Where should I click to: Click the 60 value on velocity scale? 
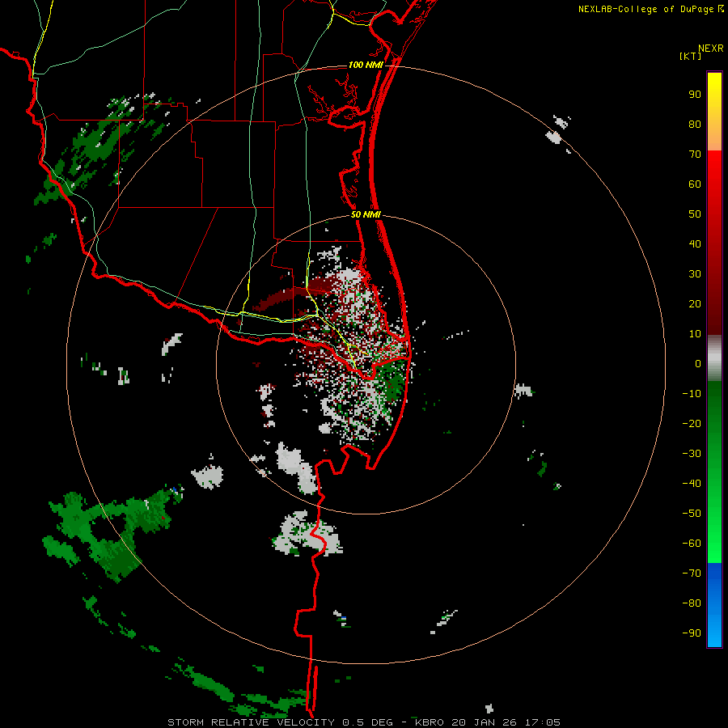(x=695, y=184)
